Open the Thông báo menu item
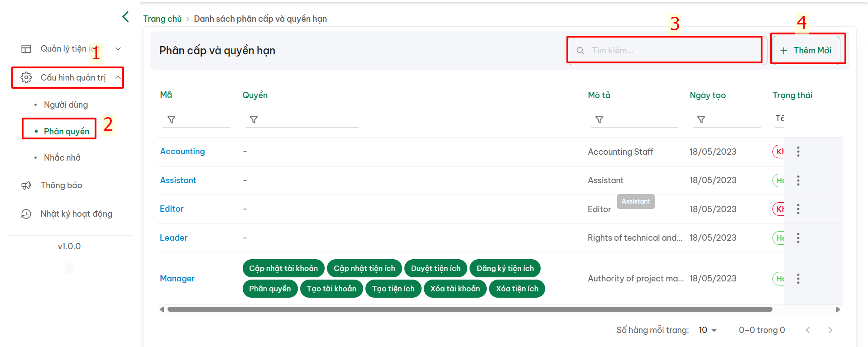The height and width of the screenshot is (347, 868). point(61,185)
